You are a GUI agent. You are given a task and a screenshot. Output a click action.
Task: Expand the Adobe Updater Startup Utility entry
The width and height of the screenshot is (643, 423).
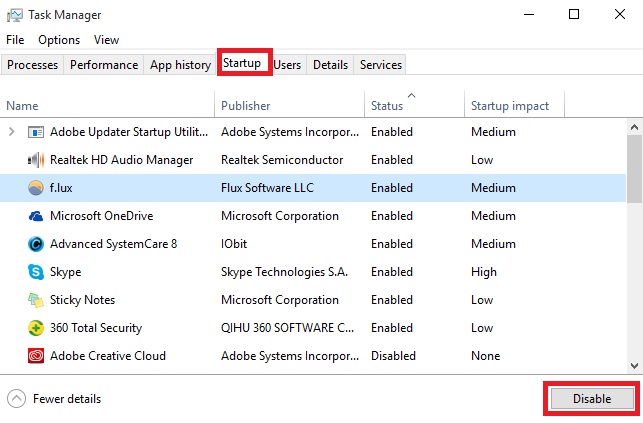point(11,132)
